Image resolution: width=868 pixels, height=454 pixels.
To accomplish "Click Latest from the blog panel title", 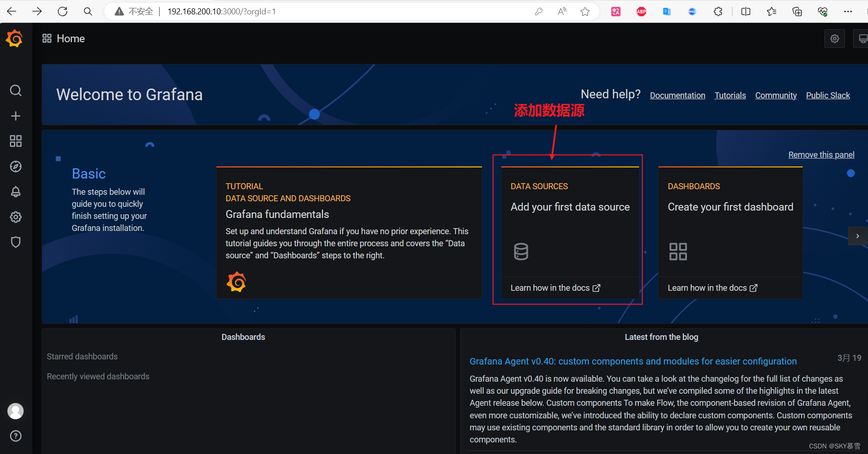I will 661,337.
